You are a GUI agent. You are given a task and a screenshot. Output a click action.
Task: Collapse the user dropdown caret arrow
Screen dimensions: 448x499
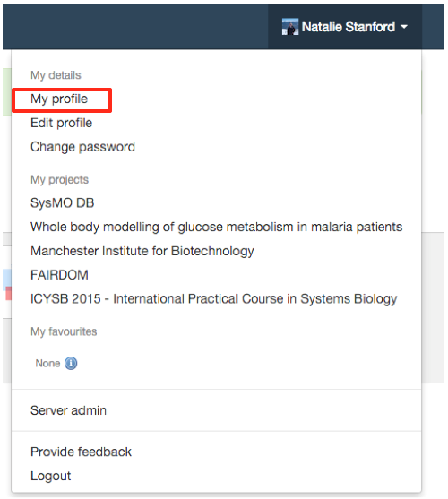404,27
